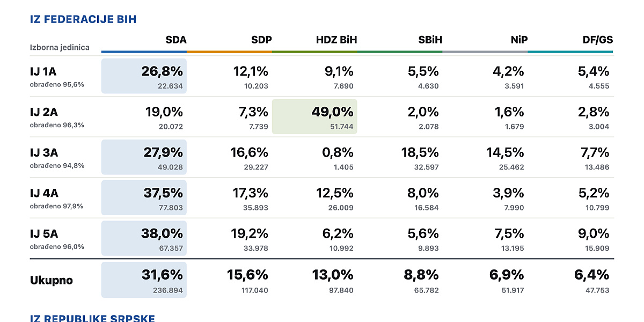Image resolution: width=644 pixels, height=322 pixels.
Task: Select the IJ 1A row label
Action: [43, 72]
